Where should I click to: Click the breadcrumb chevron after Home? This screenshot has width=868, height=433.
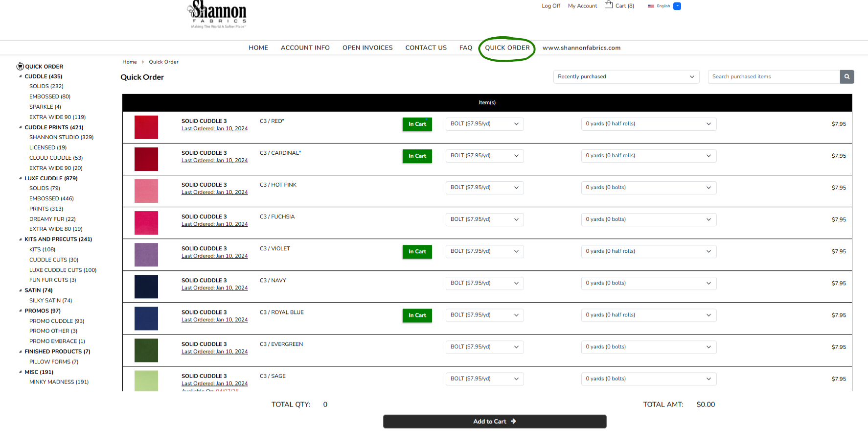click(143, 62)
